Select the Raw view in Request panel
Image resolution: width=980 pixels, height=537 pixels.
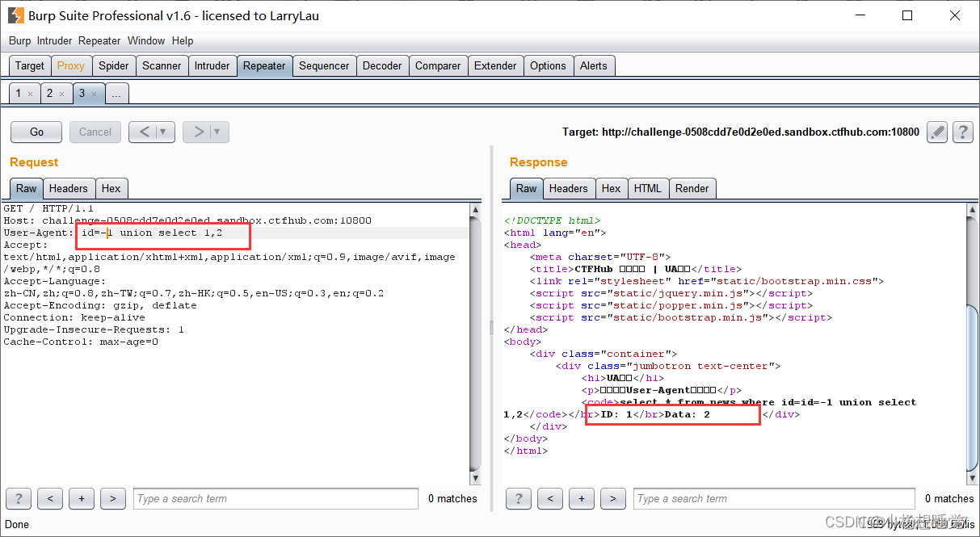click(27, 188)
